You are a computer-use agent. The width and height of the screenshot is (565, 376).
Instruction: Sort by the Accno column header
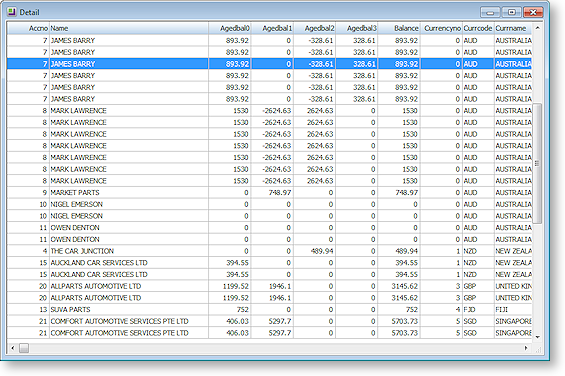click(x=28, y=28)
